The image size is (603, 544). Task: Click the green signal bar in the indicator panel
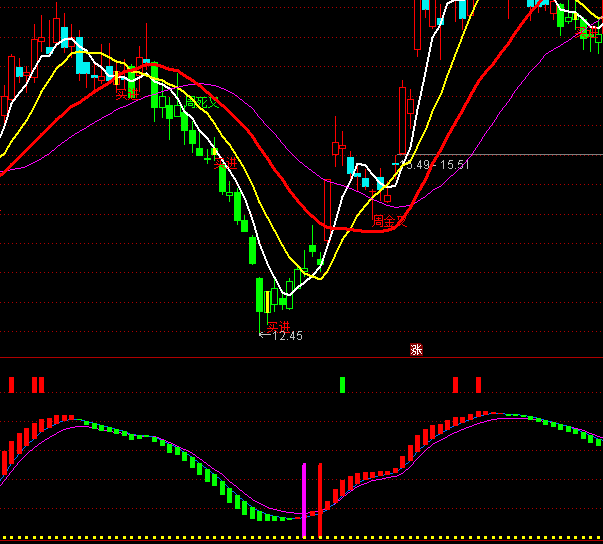[x=342, y=385]
